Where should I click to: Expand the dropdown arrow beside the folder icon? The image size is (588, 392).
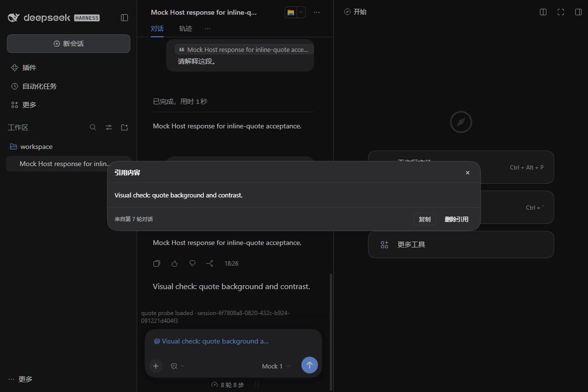point(301,12)
